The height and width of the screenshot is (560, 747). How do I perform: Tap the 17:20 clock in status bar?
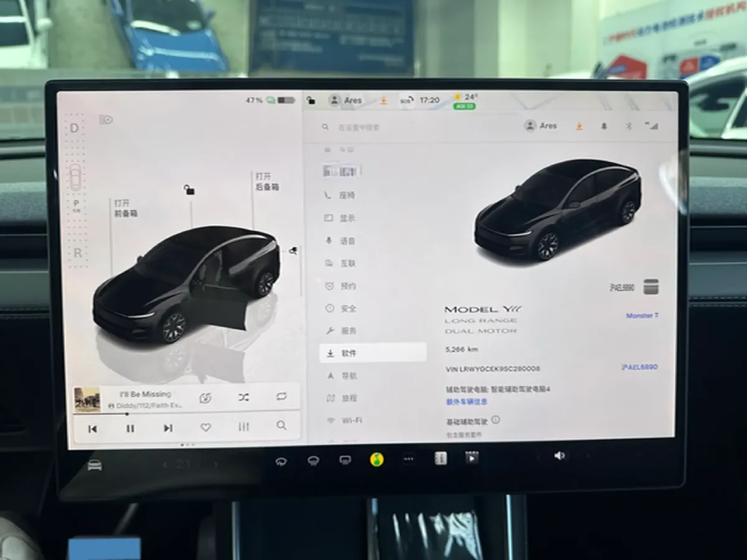[x=430, y=100]
